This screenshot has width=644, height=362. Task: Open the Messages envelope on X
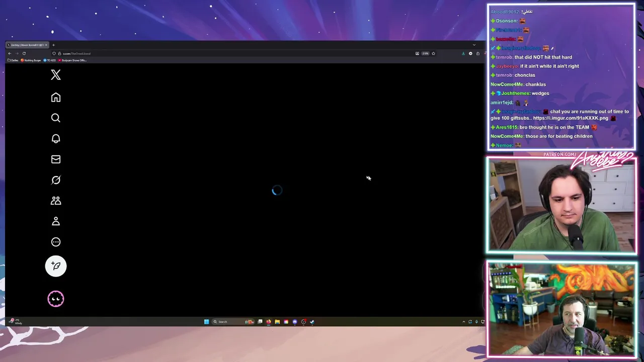pyautogui.click(x=56, y=159)
